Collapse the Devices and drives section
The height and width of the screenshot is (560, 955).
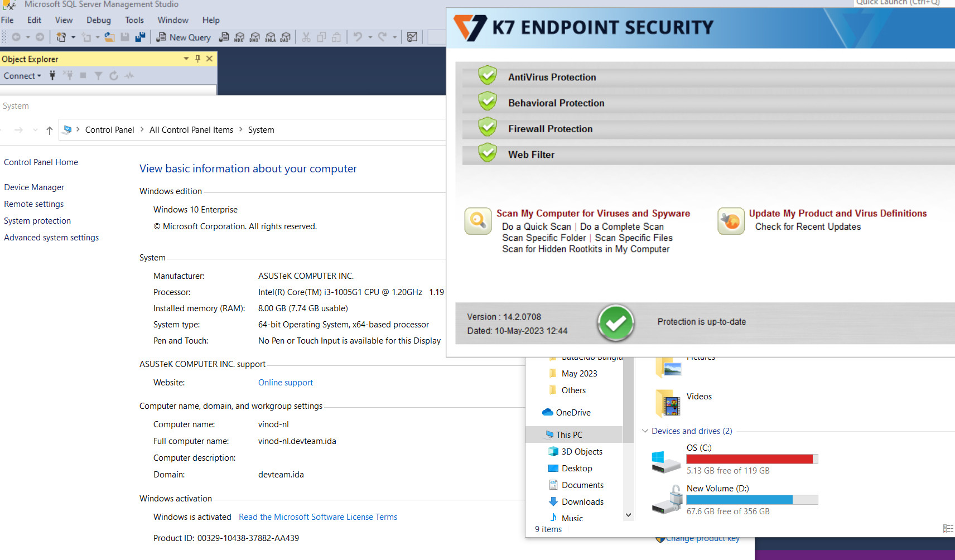click(x=645, y=431)
